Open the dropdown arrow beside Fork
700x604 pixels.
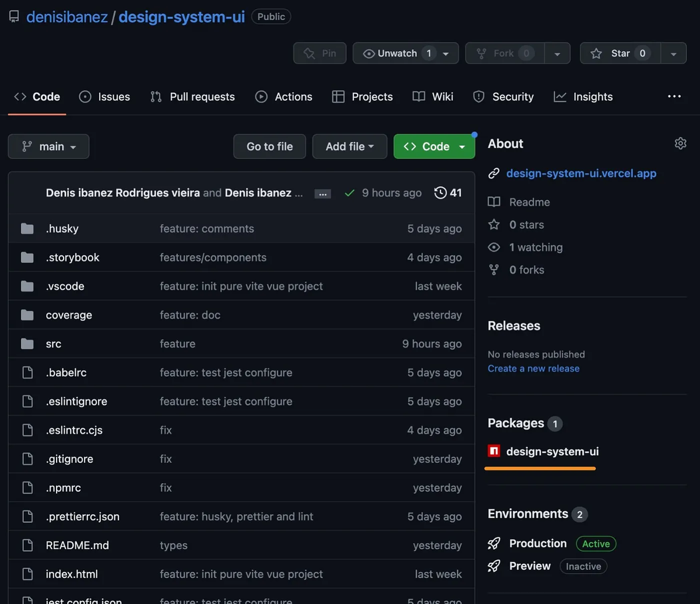pos(557,53)
